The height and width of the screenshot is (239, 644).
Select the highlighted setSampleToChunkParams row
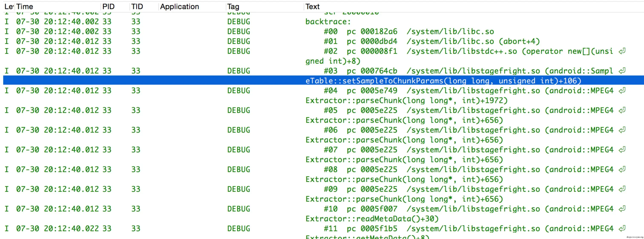point(443,81)
